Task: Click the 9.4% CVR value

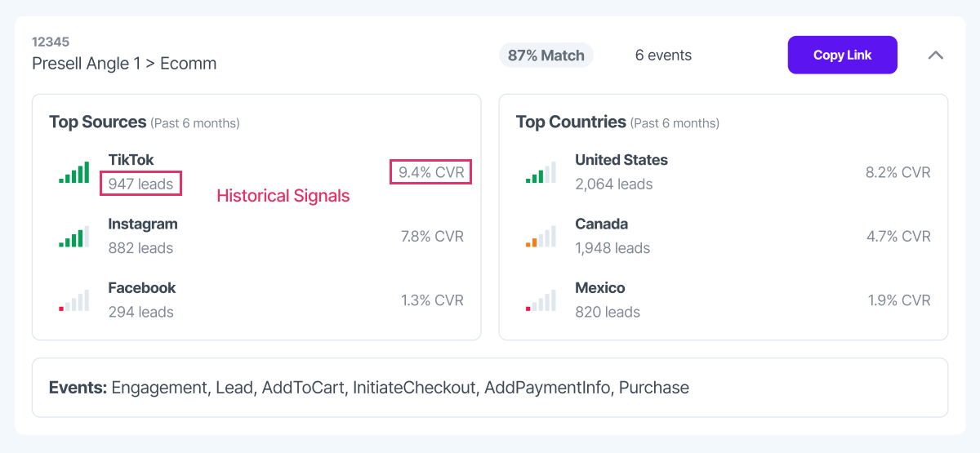Action: (x=431, y=172)
